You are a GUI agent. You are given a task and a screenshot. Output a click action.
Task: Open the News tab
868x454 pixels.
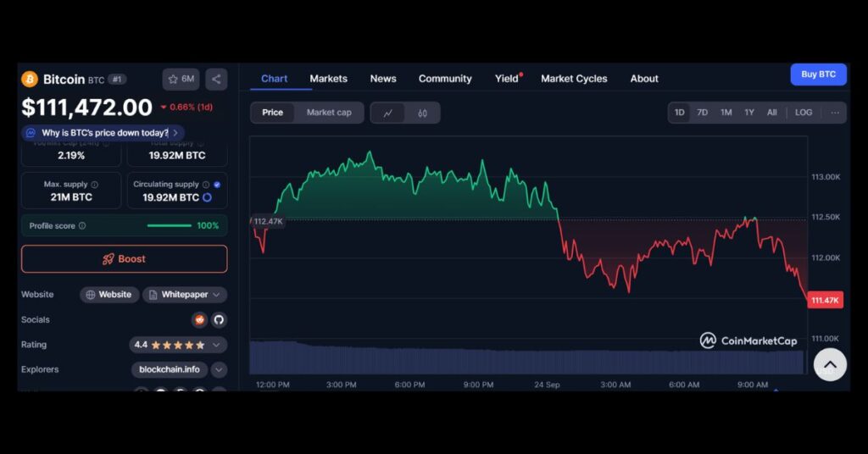383,79
